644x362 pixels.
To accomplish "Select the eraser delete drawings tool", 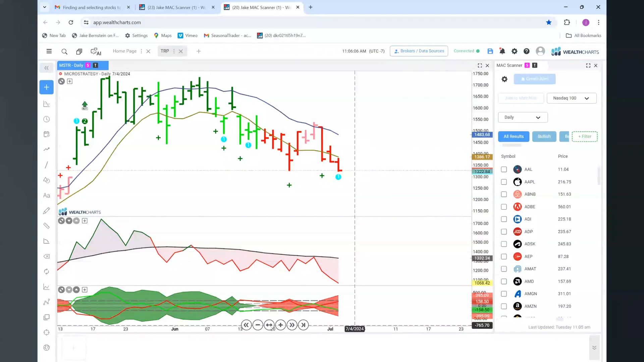I will tap(47, 256).
